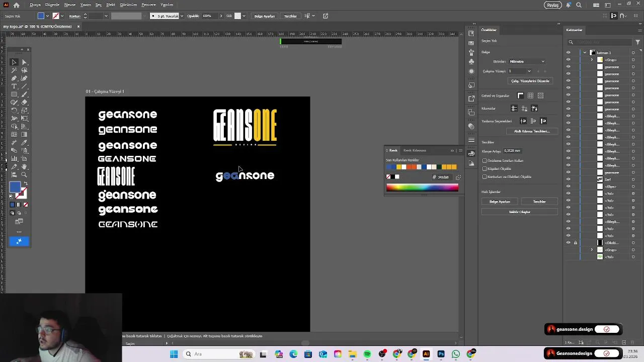Screen dimensions: 644x362
Task: Click the Vektör Oluştur button
Action: tap(519, 212)
